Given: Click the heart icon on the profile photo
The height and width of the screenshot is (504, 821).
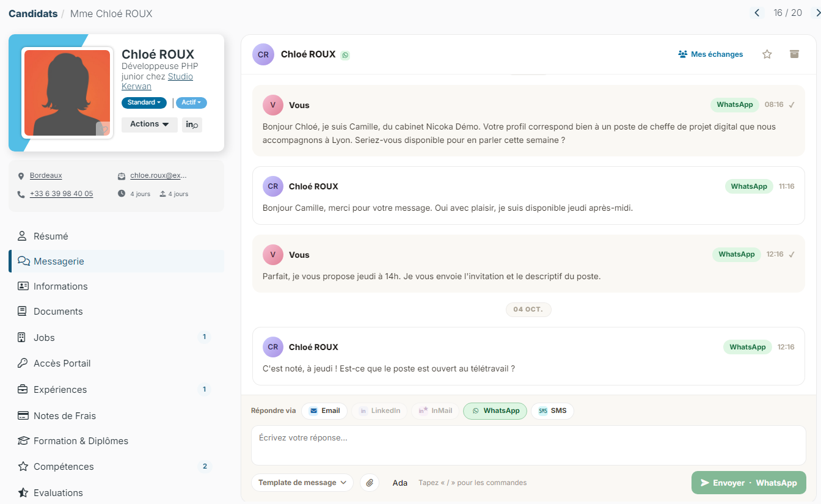Looking at the screenshot, I should [104, 129].
